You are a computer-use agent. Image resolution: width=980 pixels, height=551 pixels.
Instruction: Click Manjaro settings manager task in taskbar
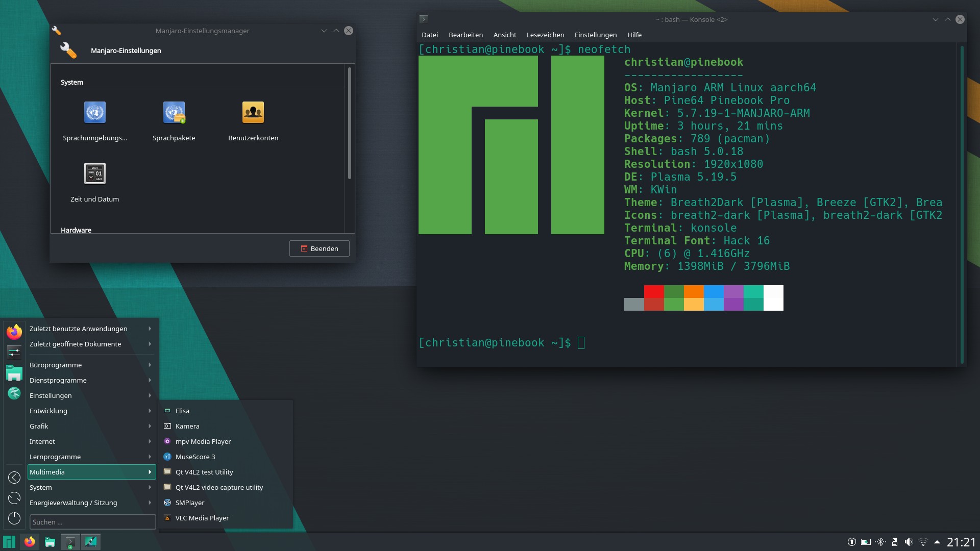[90, 542]
